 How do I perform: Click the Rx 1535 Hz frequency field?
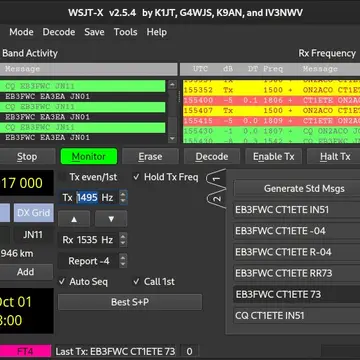(x=88, y=240)
